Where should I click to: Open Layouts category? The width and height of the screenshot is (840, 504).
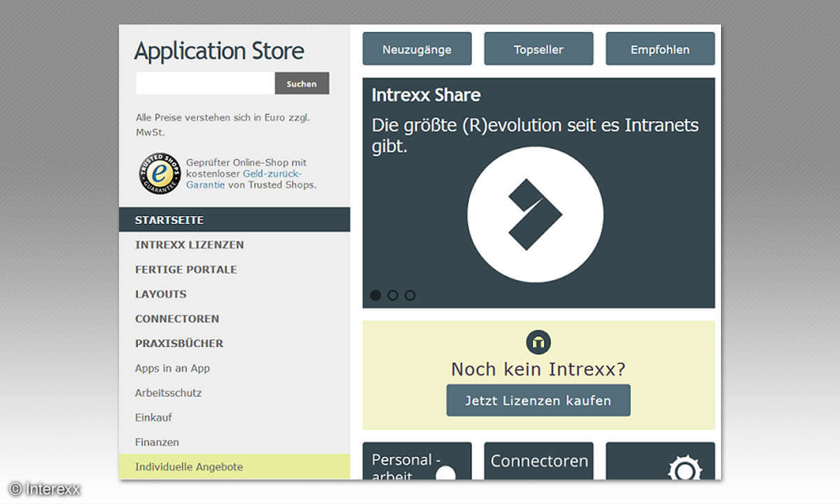pos(234,294)
